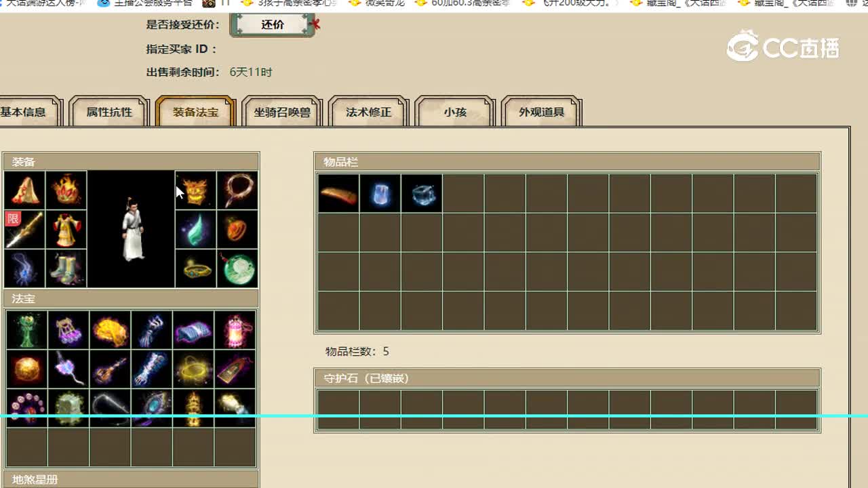Click the blue lightning wisp equipment

(x=25, y=269)
